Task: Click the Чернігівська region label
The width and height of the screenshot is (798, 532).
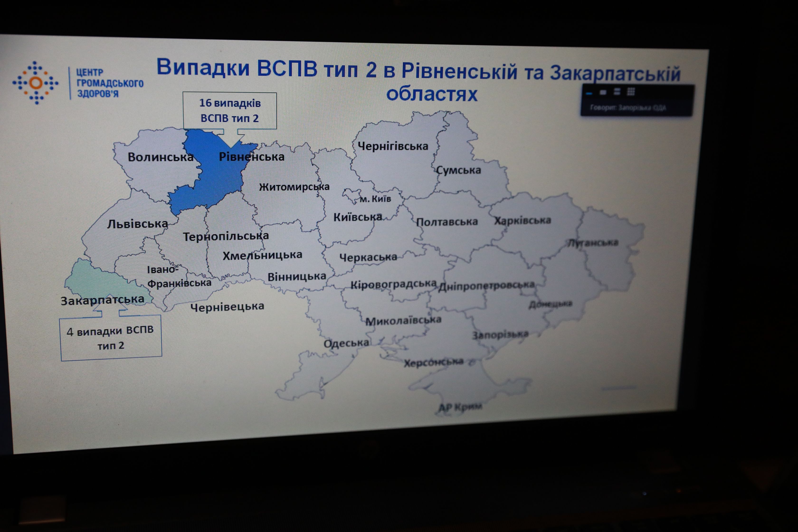Action: tap(393, 146)
